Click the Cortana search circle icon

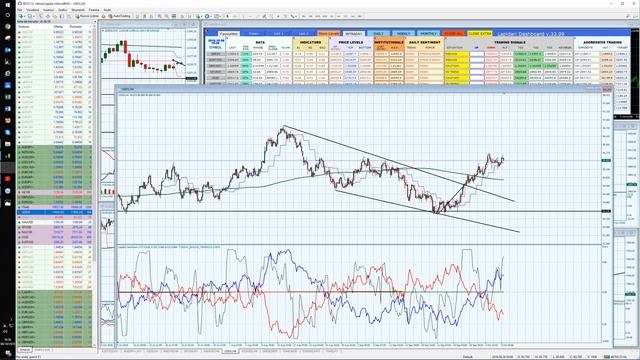tap(7, 15)
